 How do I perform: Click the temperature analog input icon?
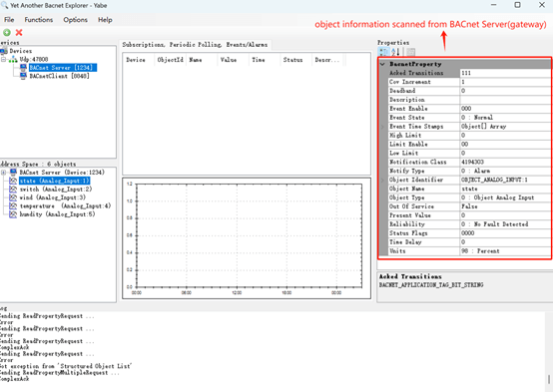click(13, 205)
